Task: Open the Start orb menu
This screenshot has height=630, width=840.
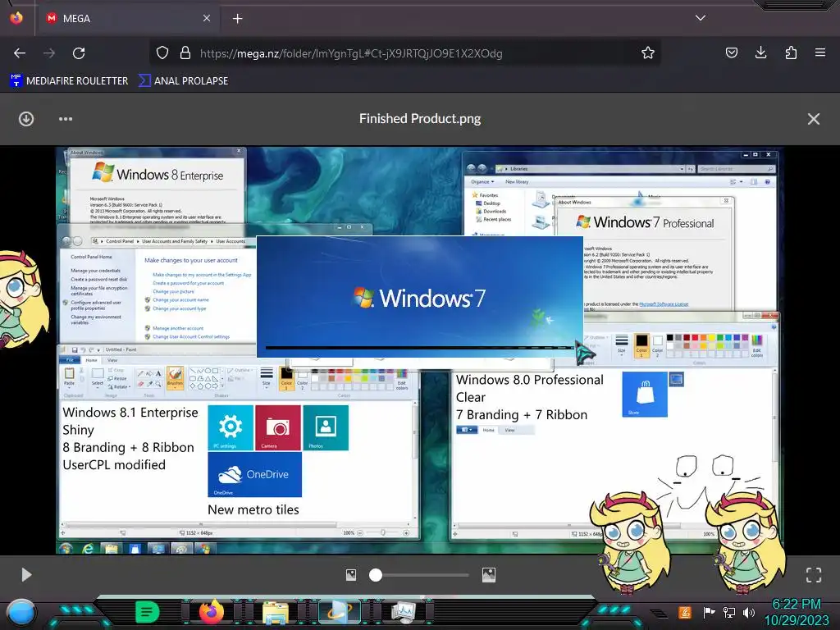Action: pyautogui.click(x=21, y=612)
